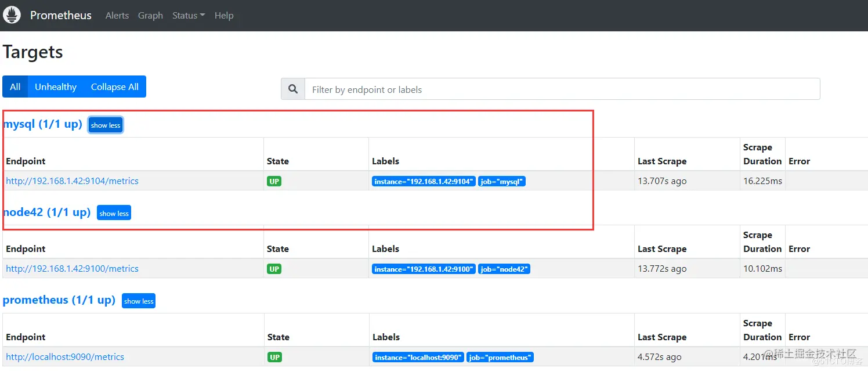
Task: Focus the Filter by endpoint or labels field
Action: (562, 89)
